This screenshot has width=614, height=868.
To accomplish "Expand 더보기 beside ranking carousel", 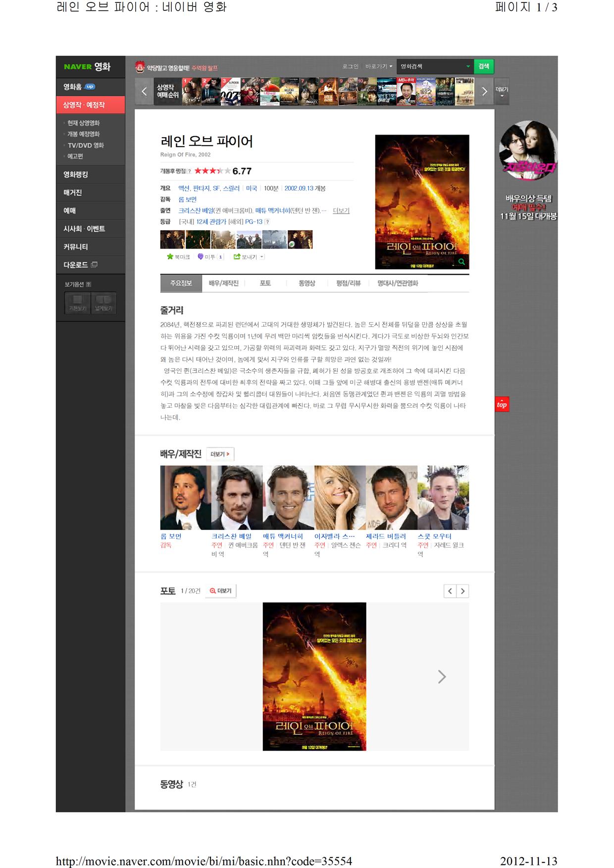I will pyautogui.click(x=502, y=92).
